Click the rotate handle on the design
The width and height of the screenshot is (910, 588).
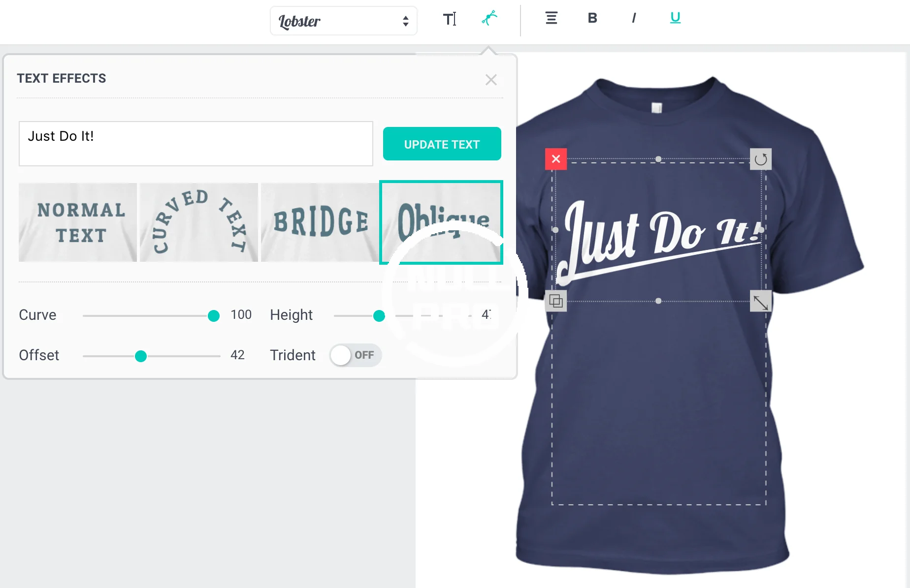point(761,159)
